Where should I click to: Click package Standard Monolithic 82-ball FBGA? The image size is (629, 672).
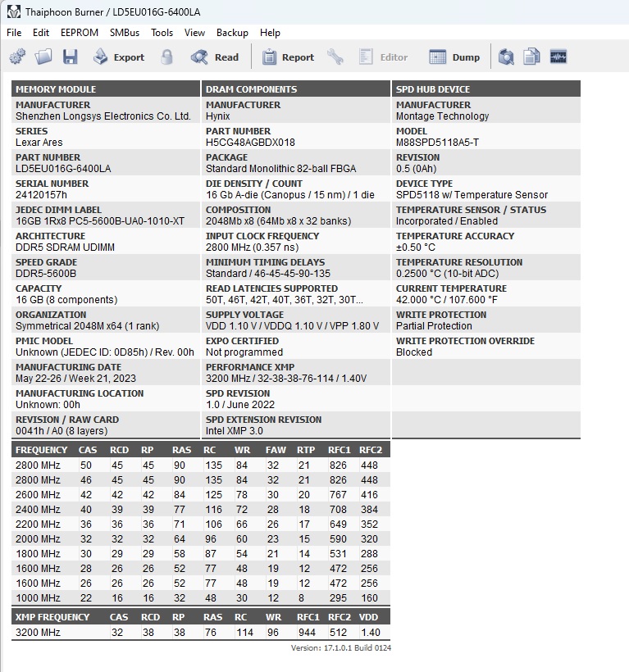[x=280, y=169]
